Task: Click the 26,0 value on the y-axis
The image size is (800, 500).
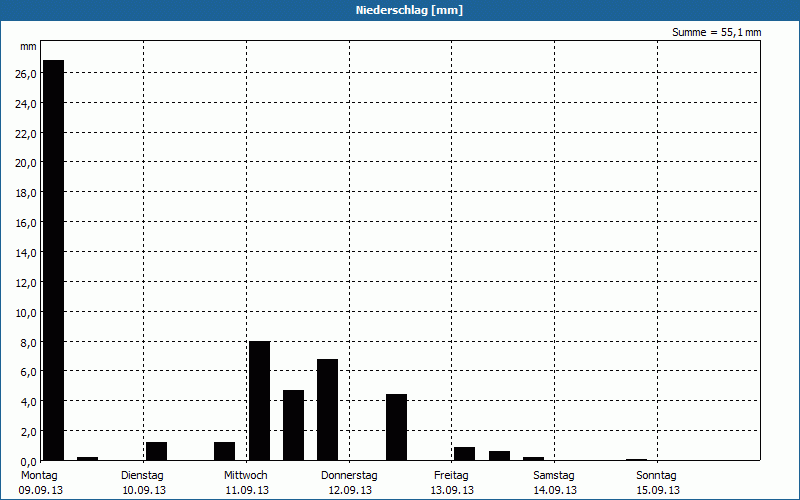Action: 26,74
